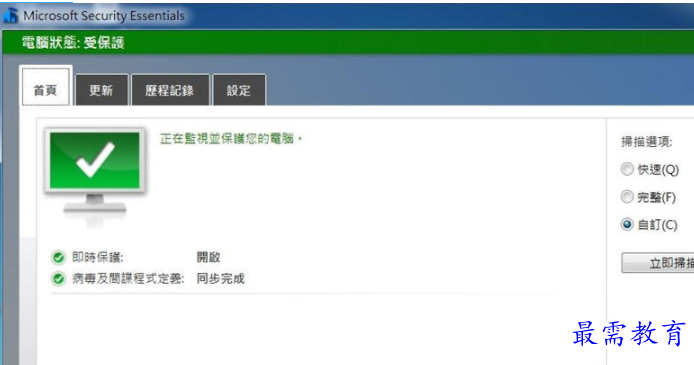Open the 設定 tab
Image resolution: width=694 pixels, height=365 pixels.
[x=239, y=90]
